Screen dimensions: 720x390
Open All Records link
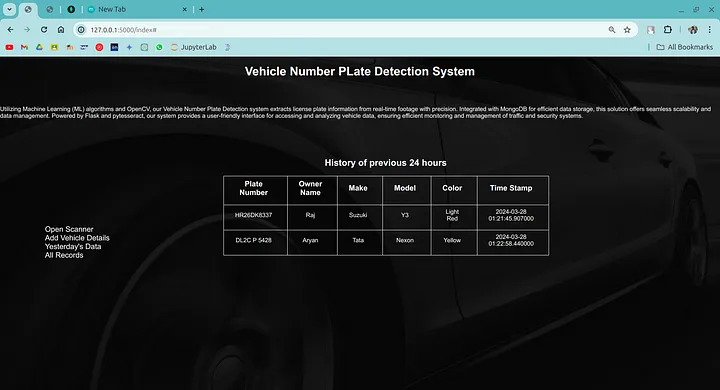coord(64,255)
